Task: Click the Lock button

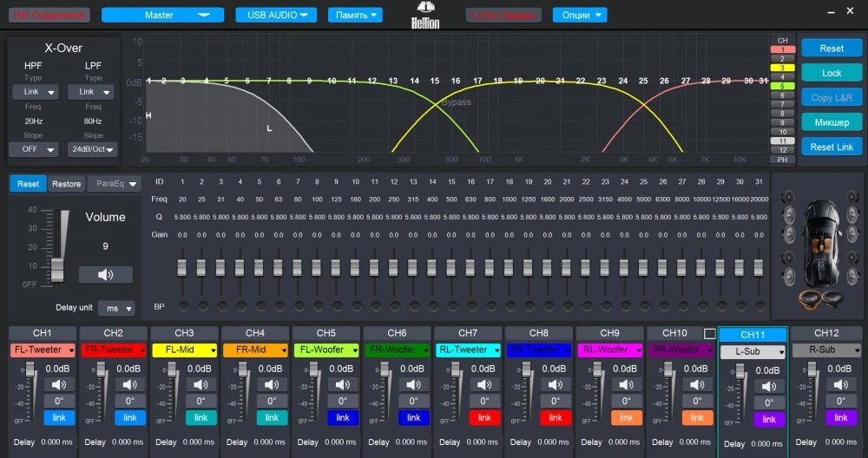Action: coord(832,73)
